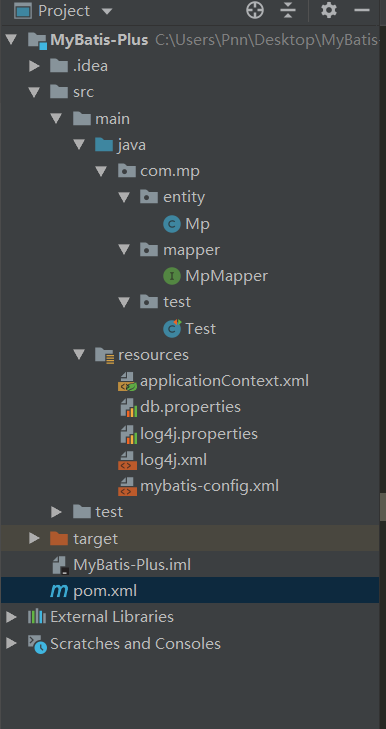Click the orange target folder icon
Image resolution: width=386 pixels, height=729 pixels.
59,538
